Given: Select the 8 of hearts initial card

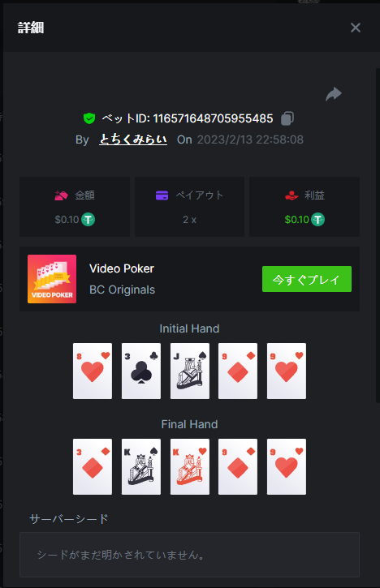Looking at the screenshot, I should (x=93, y=371).
